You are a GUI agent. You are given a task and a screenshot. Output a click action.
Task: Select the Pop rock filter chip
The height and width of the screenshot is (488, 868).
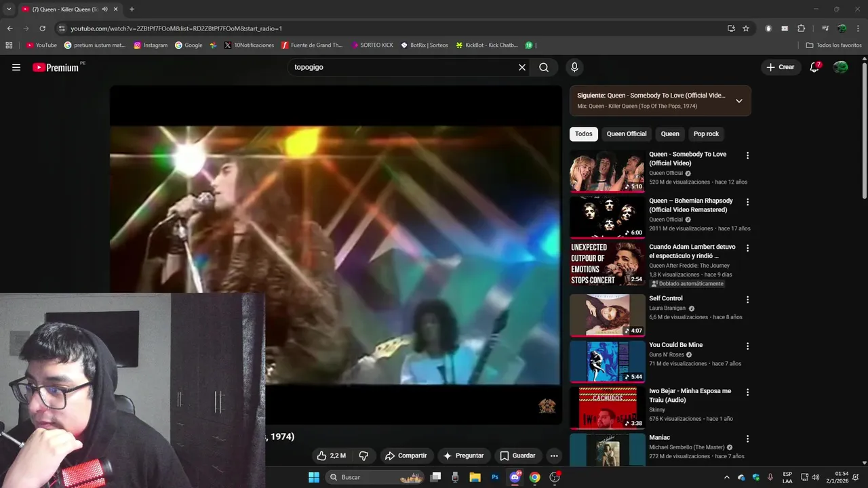pyautogui.click(x=706, y=134)
